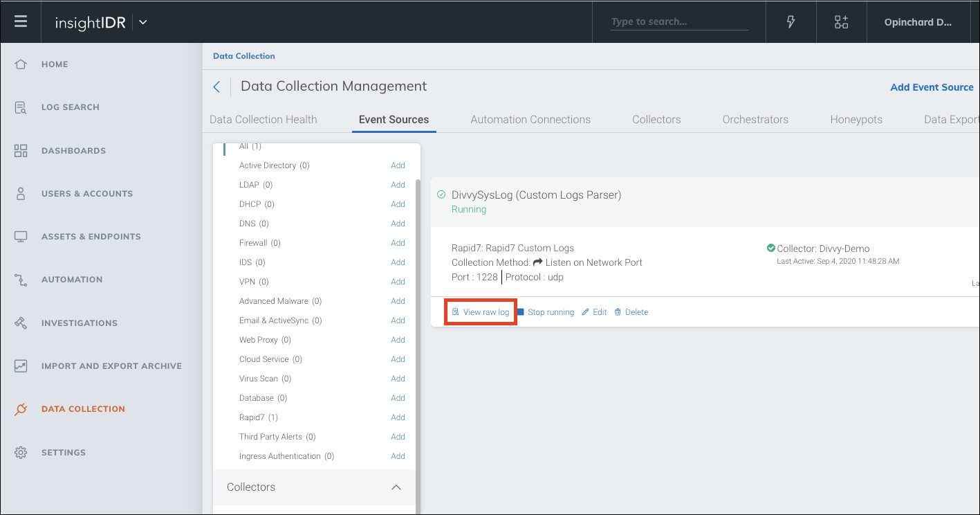Click Add next to Firewall
This screenshot has height=515, width=980.
(398, 243)
